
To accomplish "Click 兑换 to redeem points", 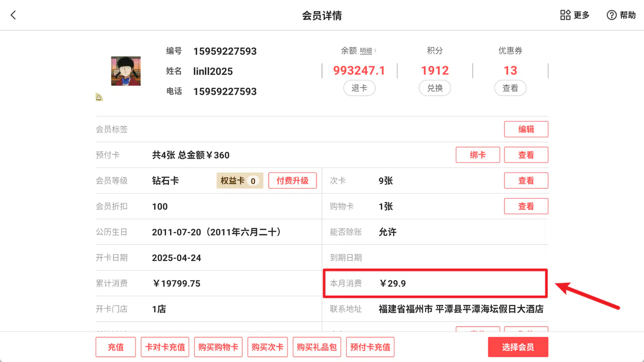I will 435,88.
